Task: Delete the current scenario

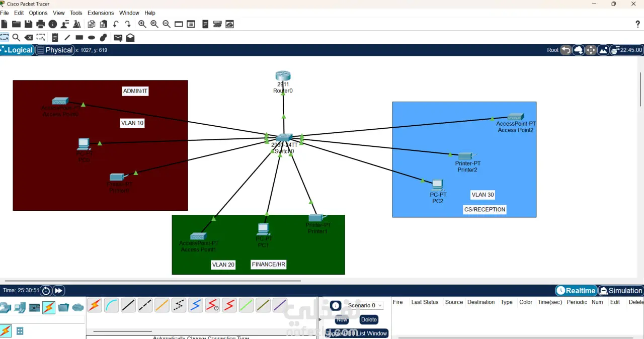Action: tap(369, 320)
